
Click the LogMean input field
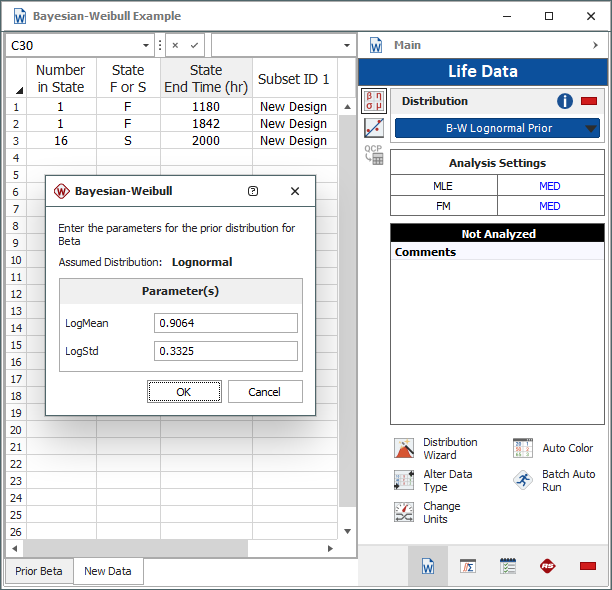pyautogui.click(x=225, y=323)
